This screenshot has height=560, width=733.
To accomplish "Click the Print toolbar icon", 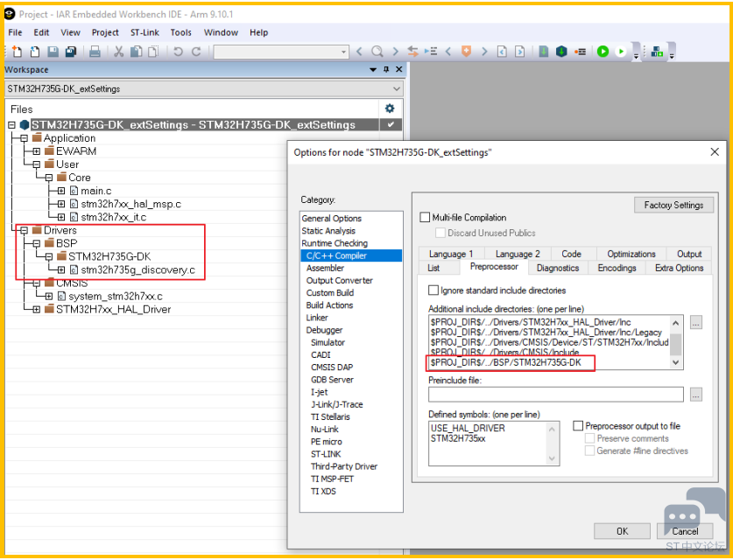I will coord(95,52).
